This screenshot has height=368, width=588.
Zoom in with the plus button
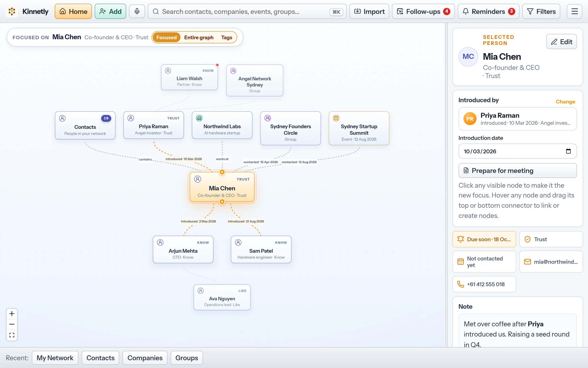point(12,314)
